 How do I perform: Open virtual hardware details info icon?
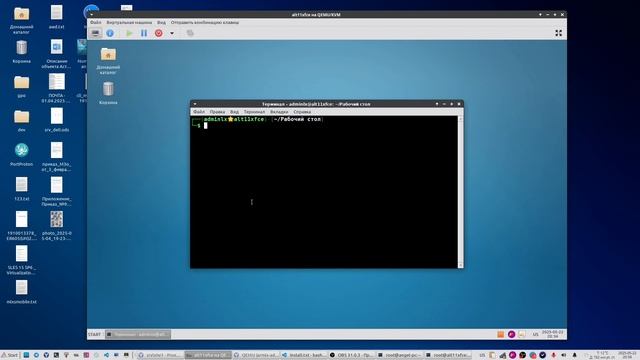110,33
